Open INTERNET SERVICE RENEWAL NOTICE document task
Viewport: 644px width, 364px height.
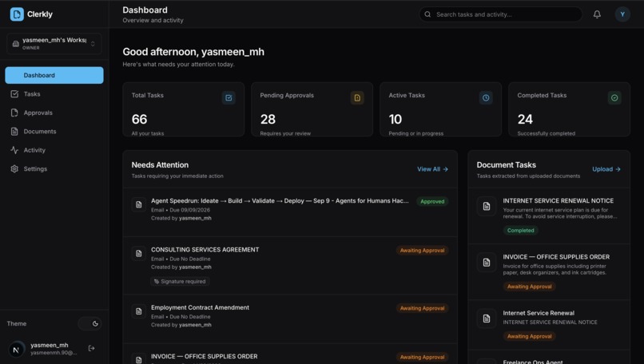(559, 200)
